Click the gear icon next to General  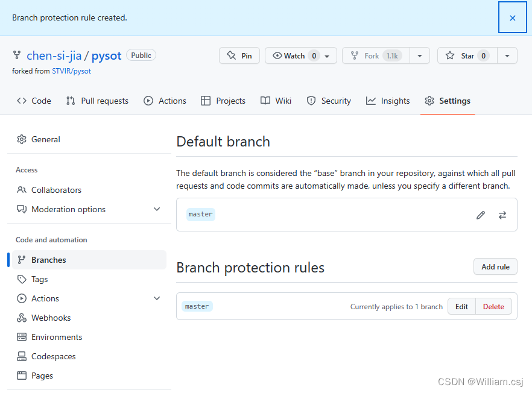click(x=22, y=139)
